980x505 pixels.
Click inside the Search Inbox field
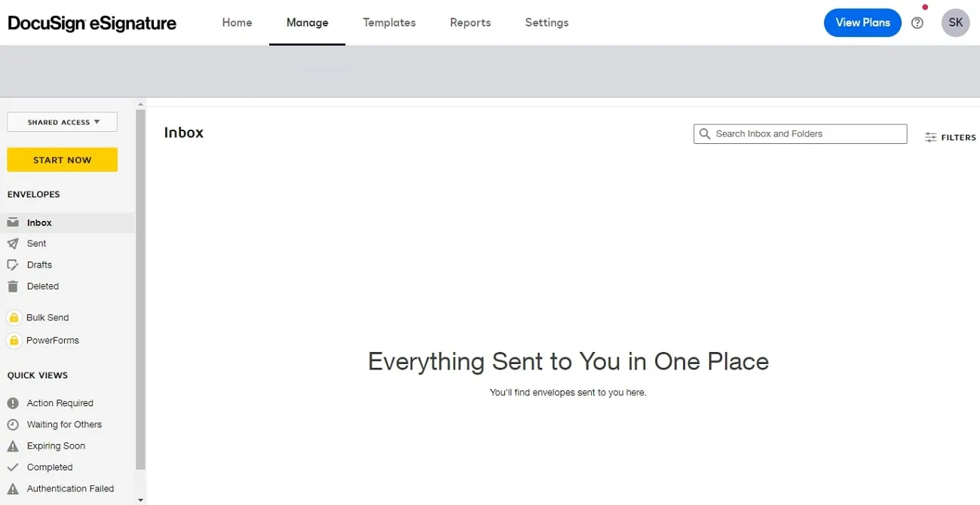(799, 133)
